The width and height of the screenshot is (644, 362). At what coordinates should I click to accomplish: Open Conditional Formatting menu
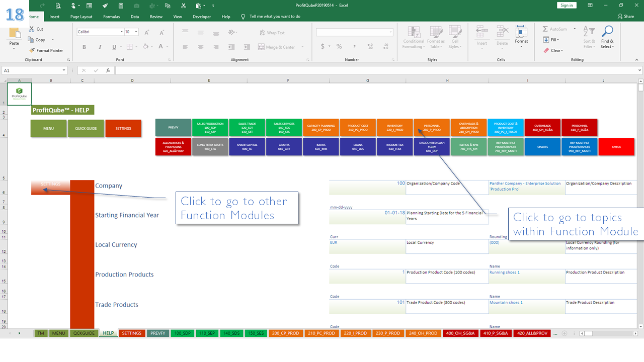pos(414,38)
